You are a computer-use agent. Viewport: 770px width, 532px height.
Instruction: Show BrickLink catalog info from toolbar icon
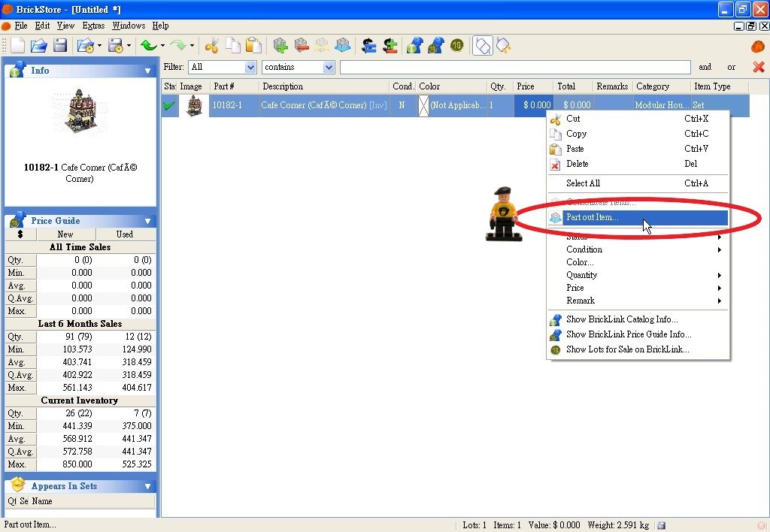click(x=415, y=46)
